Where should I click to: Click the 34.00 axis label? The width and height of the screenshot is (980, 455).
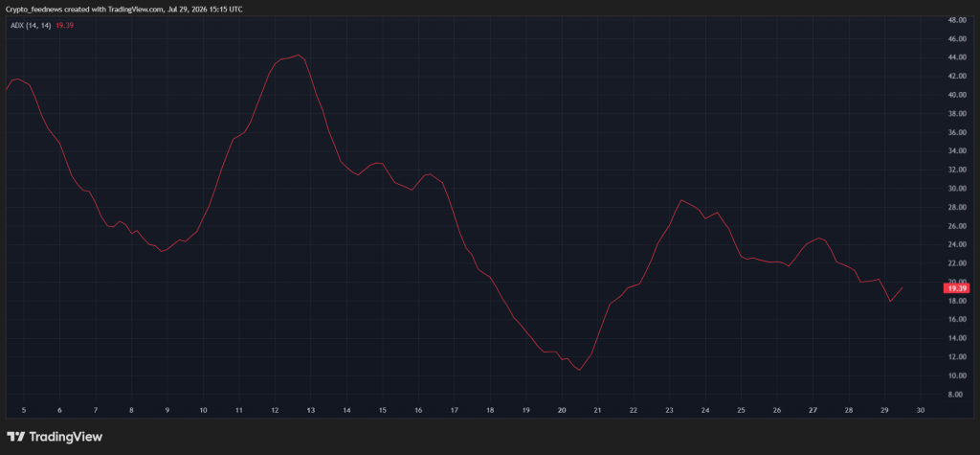[958, 150]
